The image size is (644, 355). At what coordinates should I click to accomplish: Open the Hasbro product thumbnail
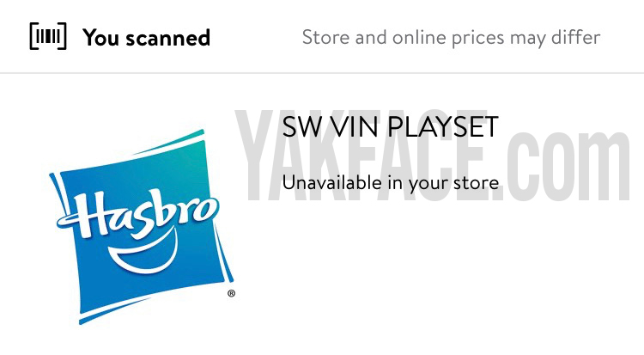coord(142,227)
